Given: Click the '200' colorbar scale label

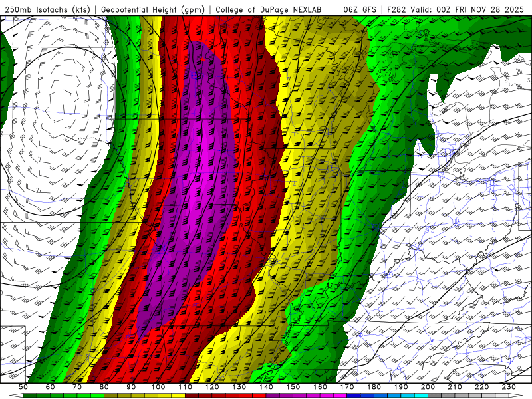Looking at the screenshot, I should (428, 387).
